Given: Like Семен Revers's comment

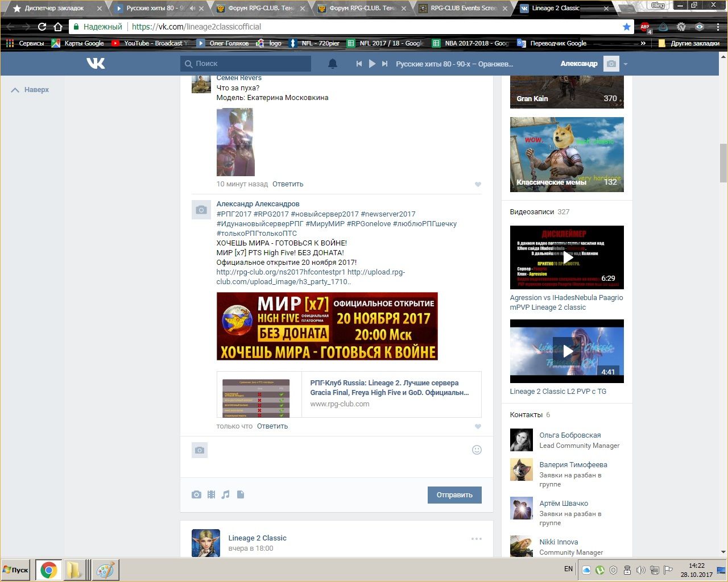Looking at the screenshot, I should tap(478, 184).
